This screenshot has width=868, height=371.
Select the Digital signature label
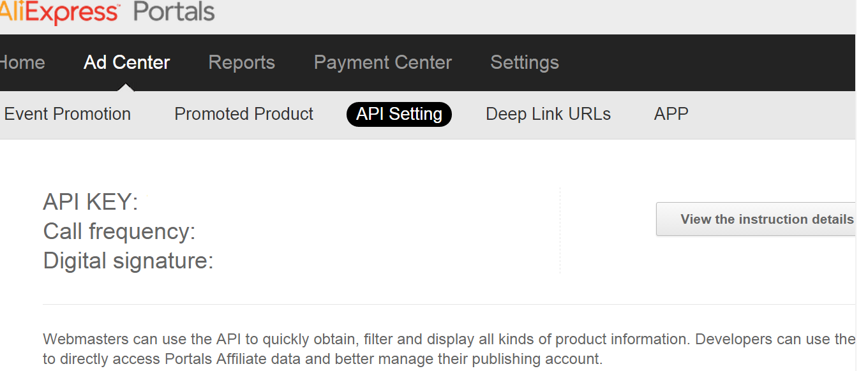pyautogui.click(x=128, y=261)
